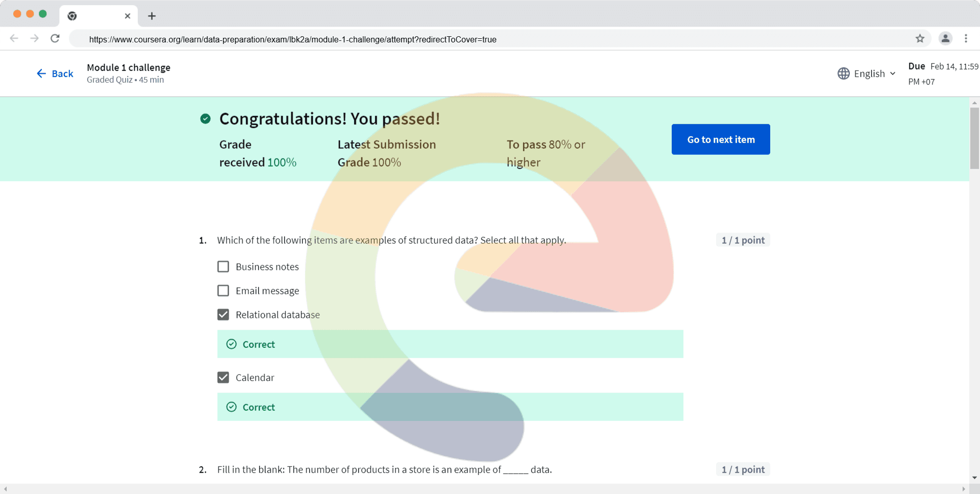Click the horizontal scrollbar right arrow

(963, 489)
